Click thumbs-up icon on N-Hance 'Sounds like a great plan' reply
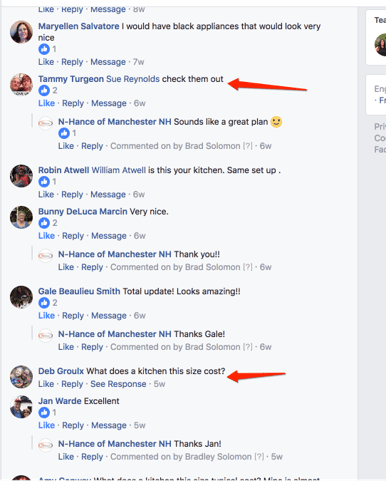 pos(64,133)
